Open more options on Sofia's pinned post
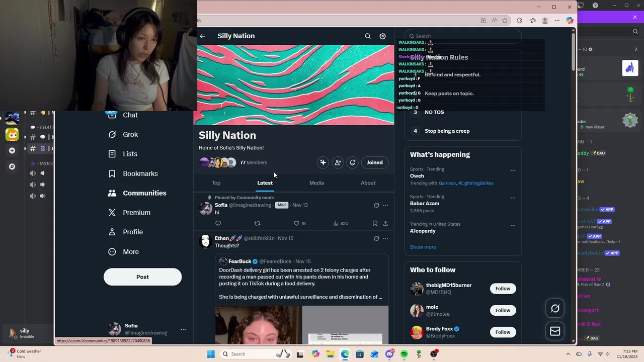Image resolution: width=644 pixels, height=362 pixels. point(385,205)
